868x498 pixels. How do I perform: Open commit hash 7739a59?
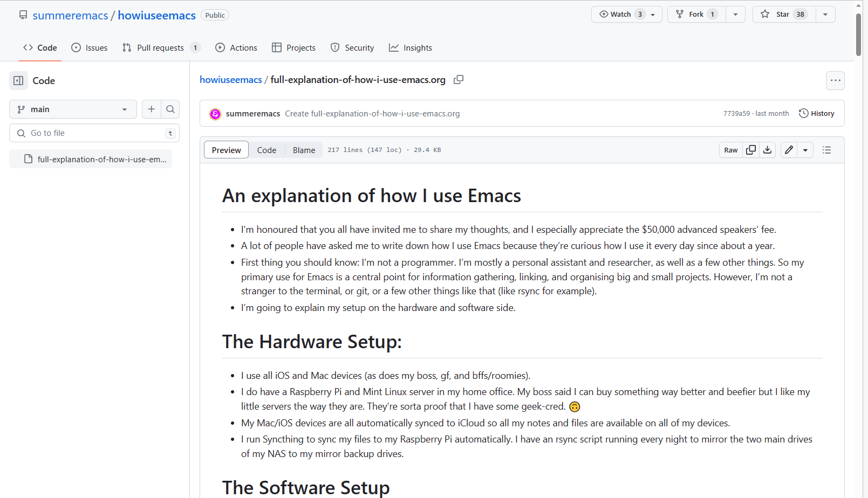(736, 114)
